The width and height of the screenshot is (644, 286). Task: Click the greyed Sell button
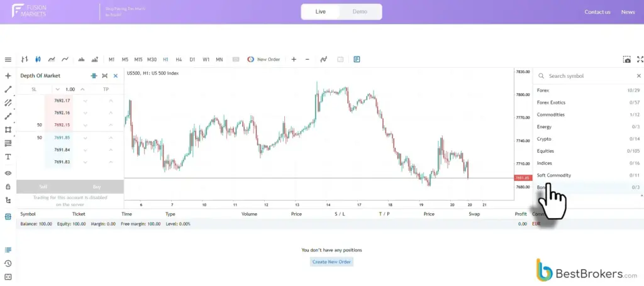(x=43, y=187)
